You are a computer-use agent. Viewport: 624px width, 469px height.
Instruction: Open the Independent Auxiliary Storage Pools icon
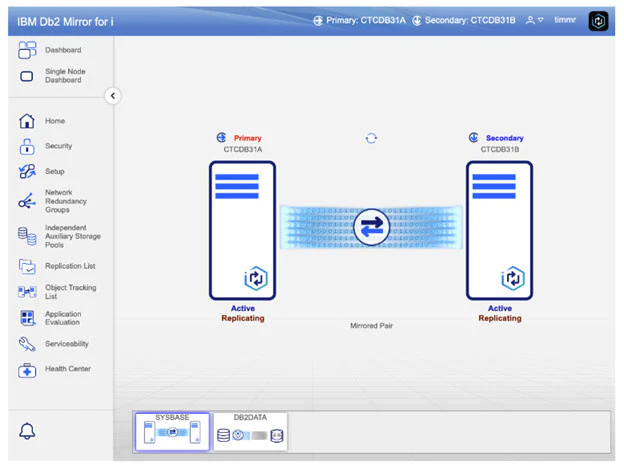pyautogui.click(x=27, y=236)
